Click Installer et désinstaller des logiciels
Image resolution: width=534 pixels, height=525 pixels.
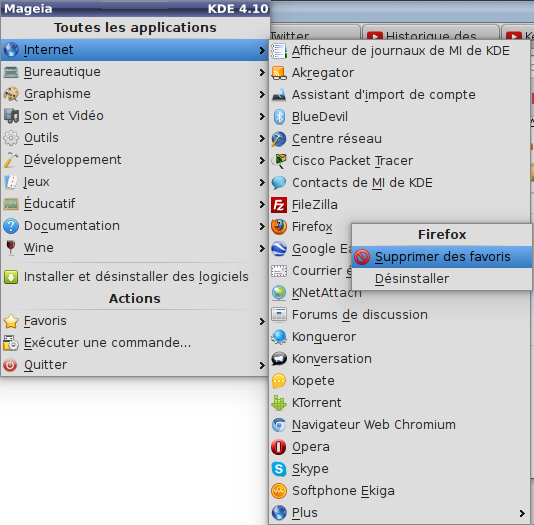pyautogui.click(x=135, y=277)
